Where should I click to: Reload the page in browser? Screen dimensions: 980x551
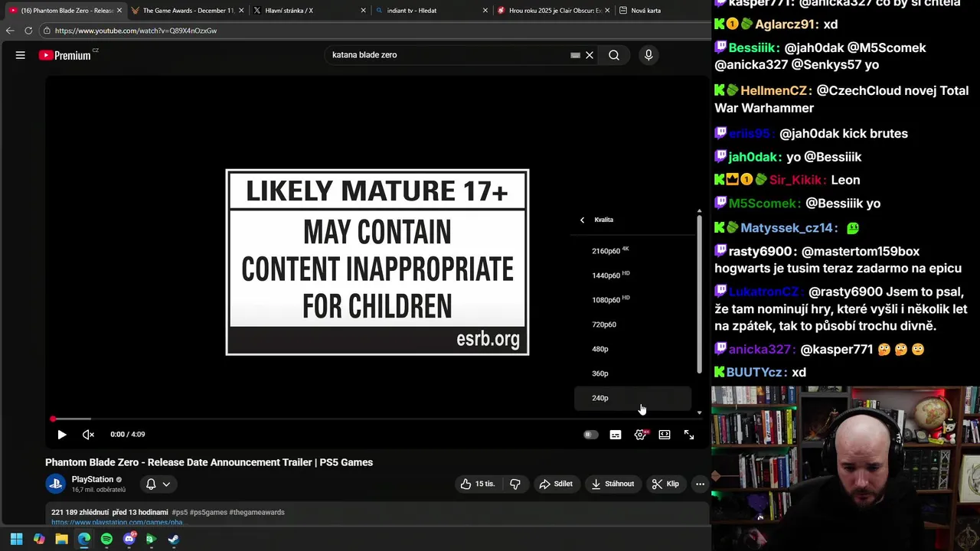28,31
